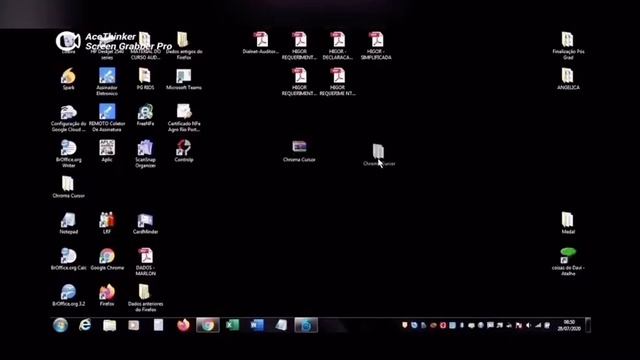Click the volume tray icon

pos(529,325)
